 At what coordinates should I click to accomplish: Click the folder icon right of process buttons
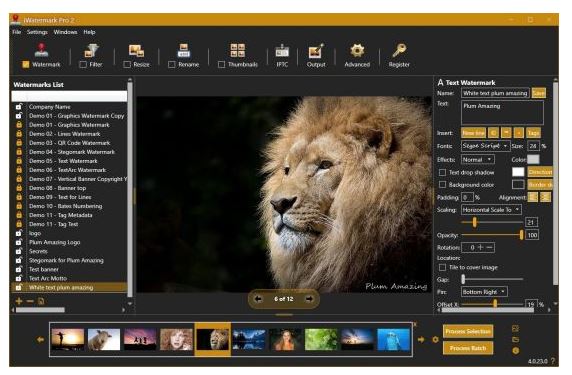point(515,340)
